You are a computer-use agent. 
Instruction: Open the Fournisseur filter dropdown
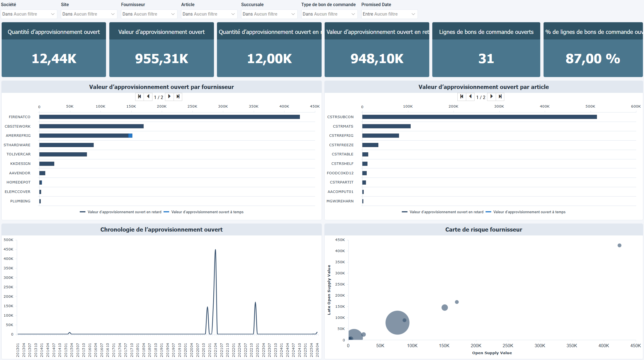[149, 14]
